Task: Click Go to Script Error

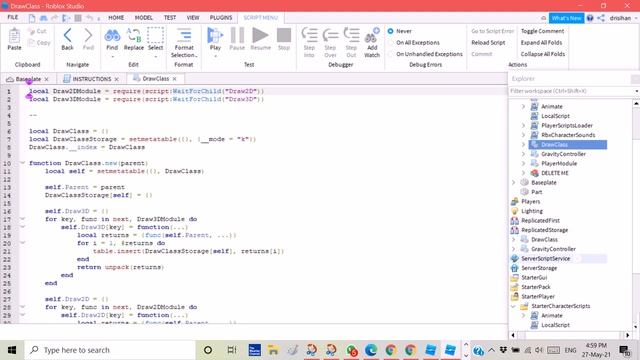Action: point(493,31)
